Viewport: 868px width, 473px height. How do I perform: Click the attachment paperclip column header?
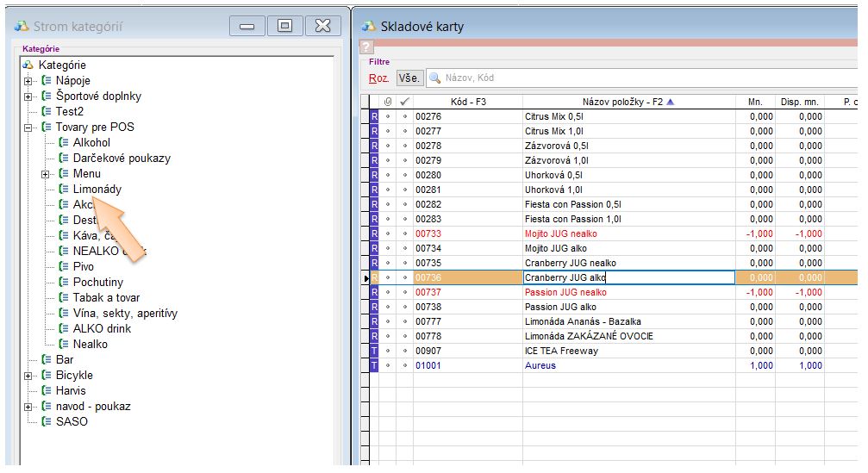387,102
